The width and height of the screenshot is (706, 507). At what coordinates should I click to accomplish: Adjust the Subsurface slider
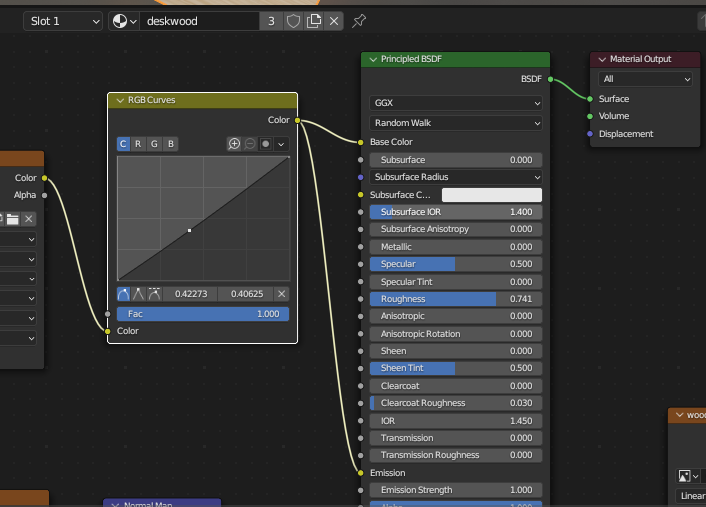pos(456,160)
